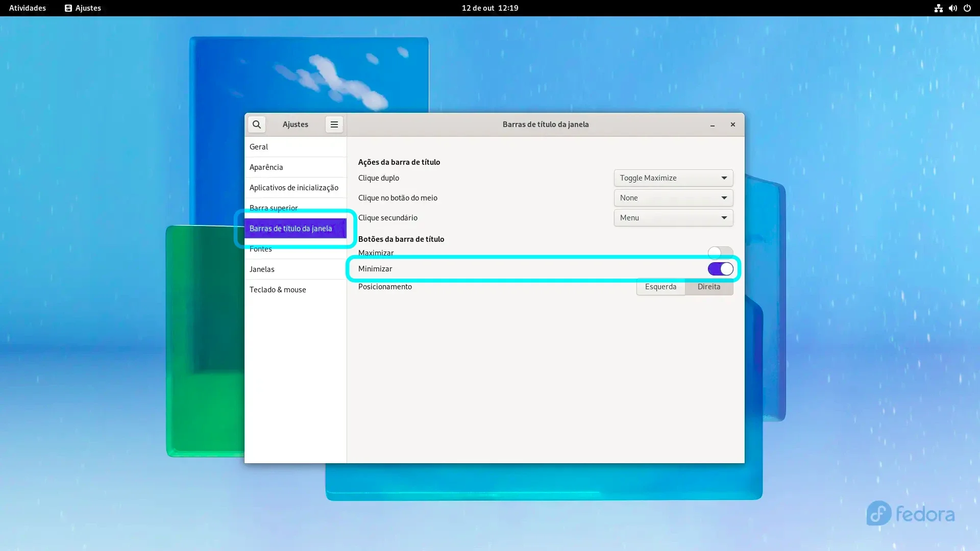This screenshot has height=551, width=980.
Task: Click the volume icon in top bar
Action: point(952,8)
